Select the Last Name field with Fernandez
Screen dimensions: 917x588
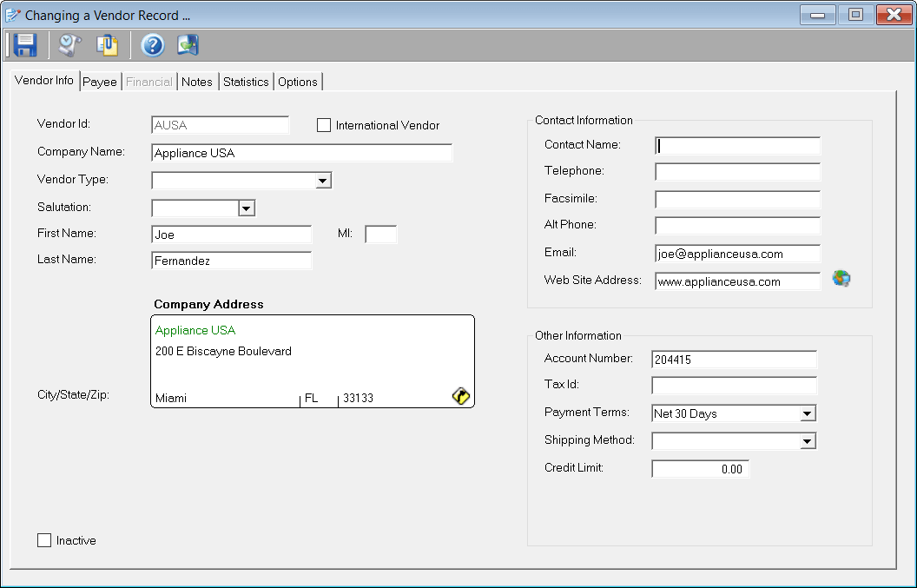[x=232, y=261]
